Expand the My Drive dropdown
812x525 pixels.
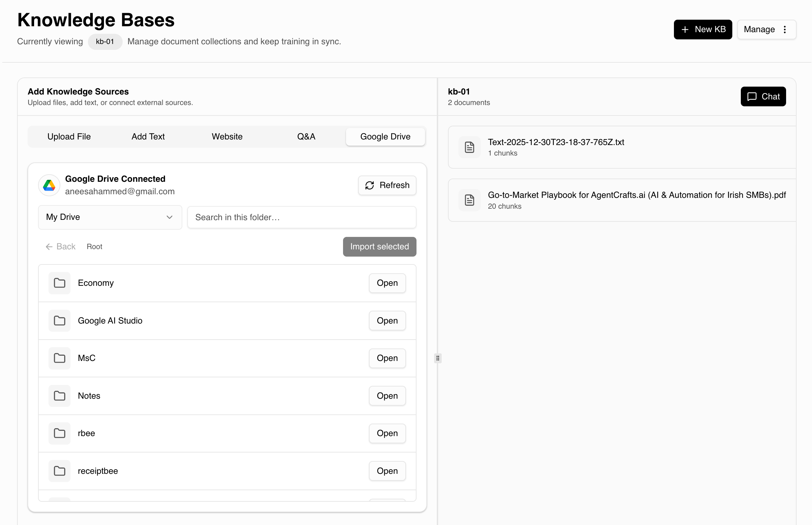pyautogui.click(x=110, y=217)
